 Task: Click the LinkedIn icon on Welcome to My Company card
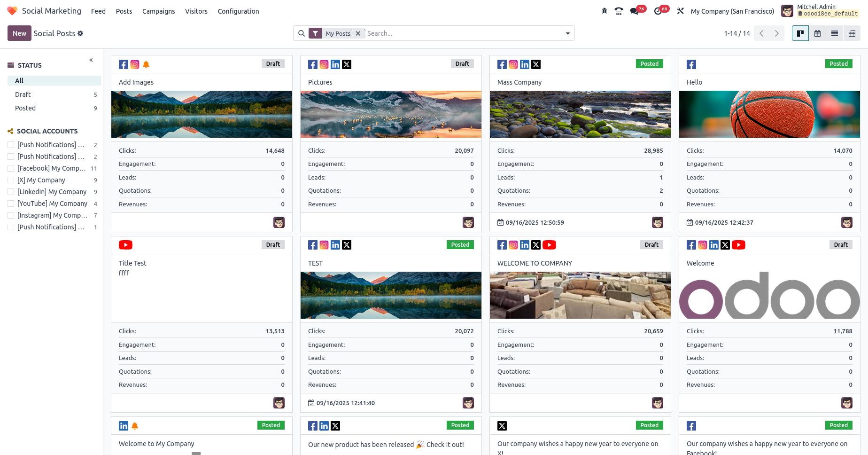(x=124, y=426)
